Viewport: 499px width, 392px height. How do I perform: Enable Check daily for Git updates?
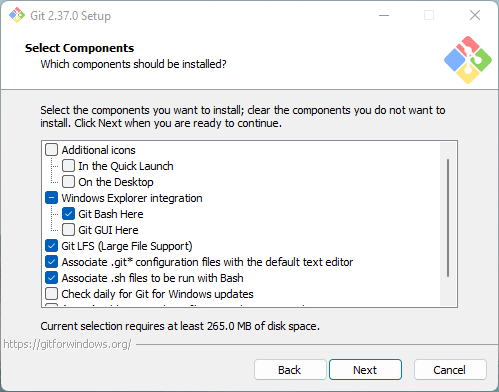coord(51,294)
